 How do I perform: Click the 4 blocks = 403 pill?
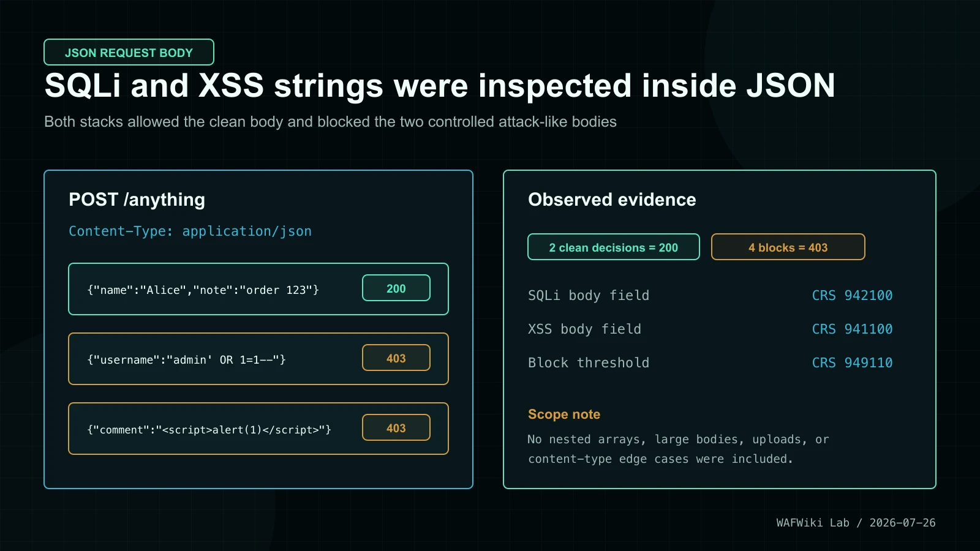(788, 247)
